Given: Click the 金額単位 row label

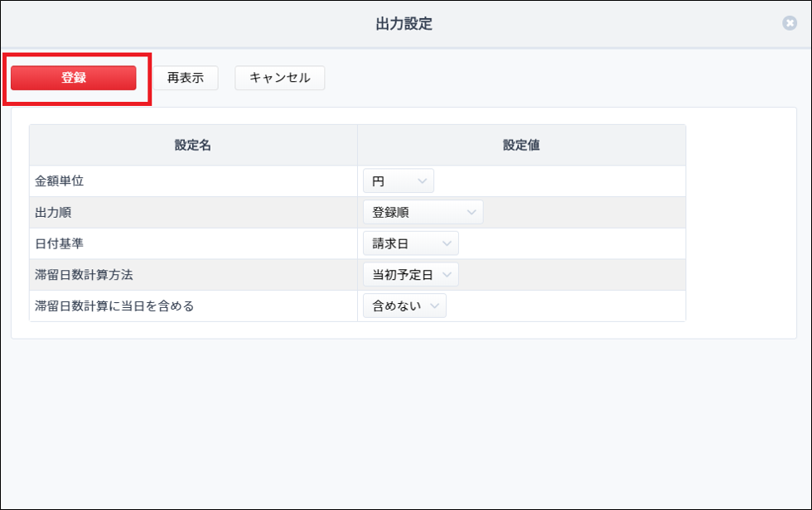Looking at the screenshot, I should [x=59, y=181].
